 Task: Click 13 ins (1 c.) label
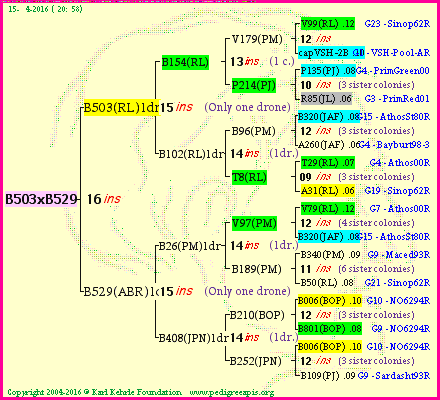point(262,61)
